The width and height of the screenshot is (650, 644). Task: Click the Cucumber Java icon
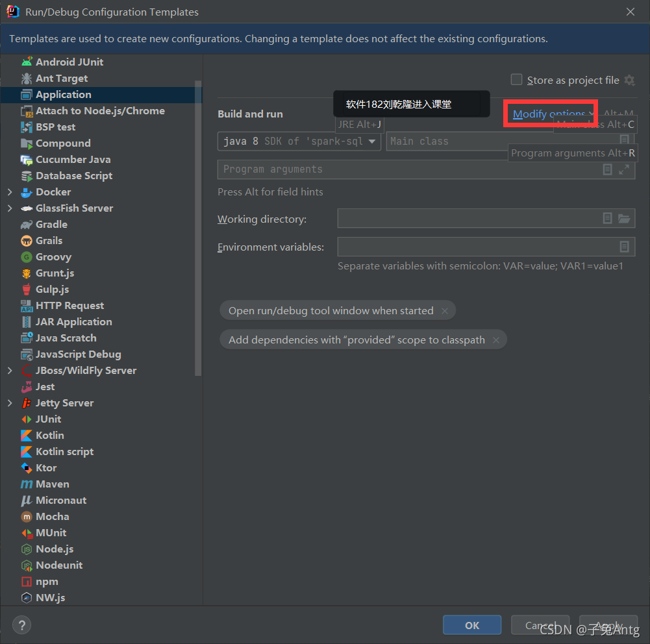pyautogui.click(x=27, y=160)
